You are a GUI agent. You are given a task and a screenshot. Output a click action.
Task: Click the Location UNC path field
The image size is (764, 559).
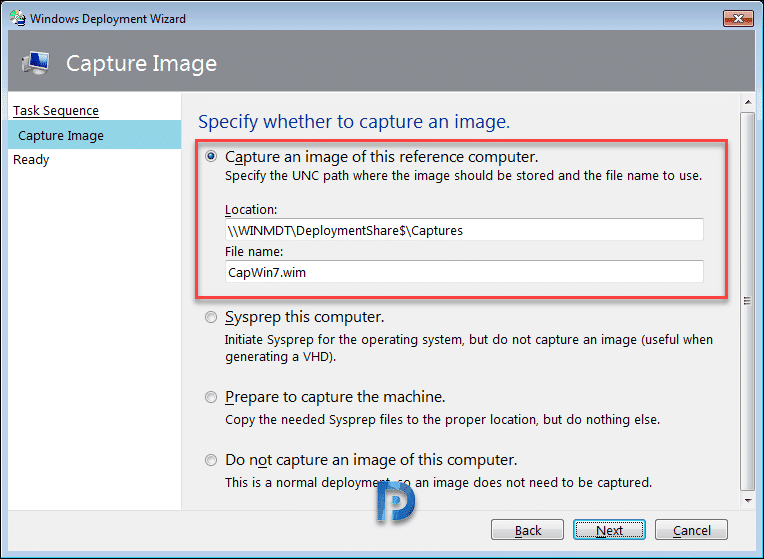464,230
